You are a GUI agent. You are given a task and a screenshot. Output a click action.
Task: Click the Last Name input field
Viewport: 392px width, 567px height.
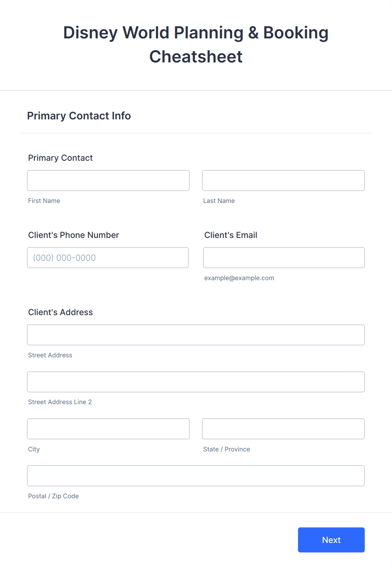283,181
